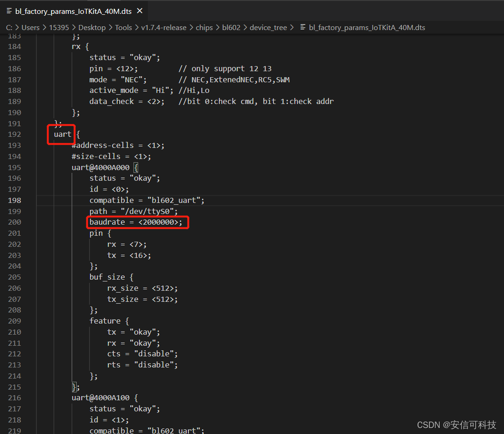Click 'tx_size = <512>;' line
This screenshot has height=434, width=504.
click(x=142, y=300)
